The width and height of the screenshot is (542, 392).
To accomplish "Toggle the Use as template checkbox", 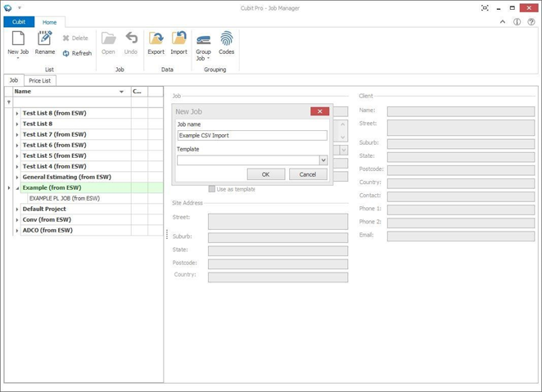I will 212,189.
